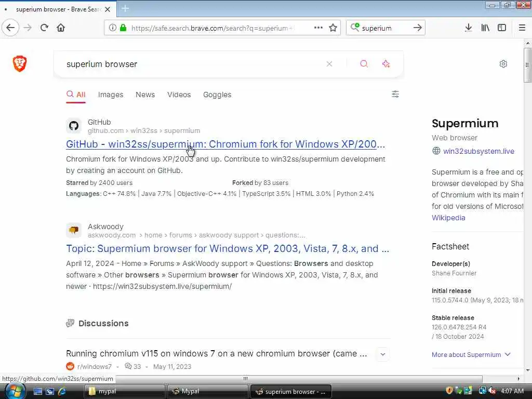Bookmark this page with the star icon

point(333,28)
